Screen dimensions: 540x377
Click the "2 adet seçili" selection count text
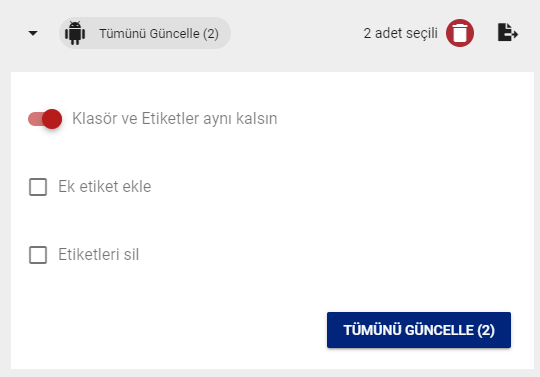(x=401, y=33)
